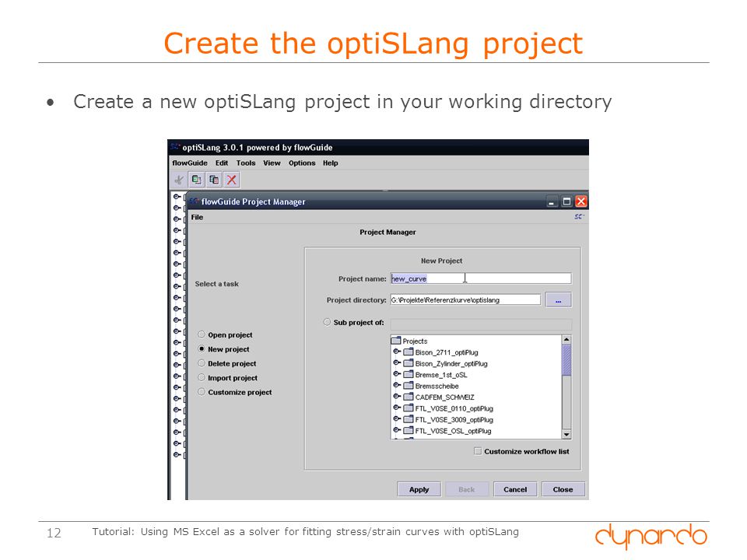This screenshot has width=747, height=560.
Task: Open the Edit menu in optiSLang
Action: coord(222,163)
